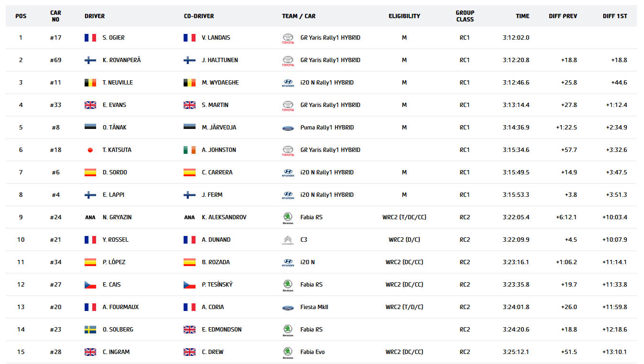644x364 pixels.
Task: Click the DIFF 1ST column header
Action: tap(614, 16)
